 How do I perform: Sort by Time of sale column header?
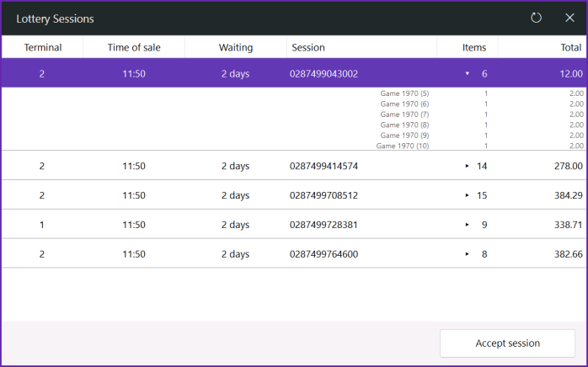tap(134, 47)
